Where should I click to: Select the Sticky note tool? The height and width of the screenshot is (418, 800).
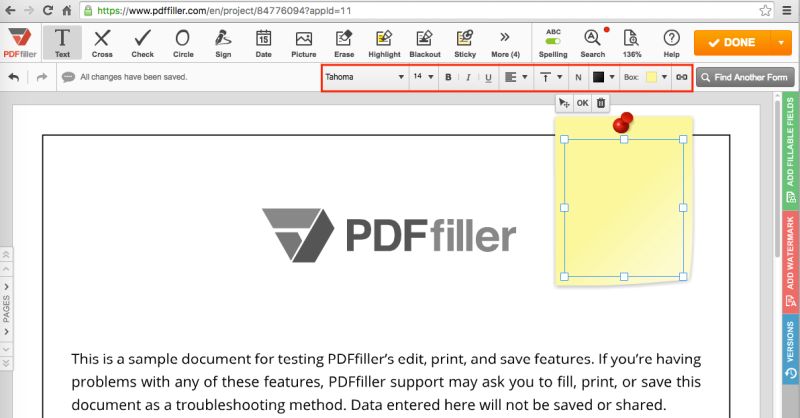465,42
